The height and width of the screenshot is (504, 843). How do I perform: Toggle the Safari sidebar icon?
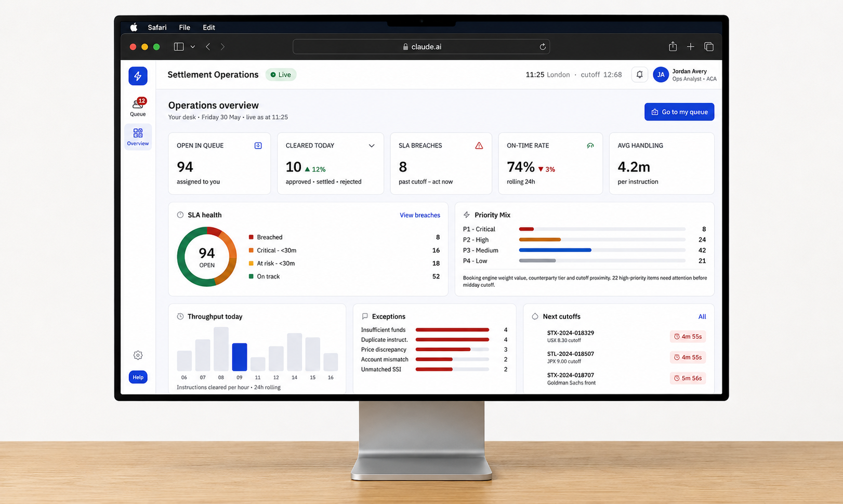(x=179, y=47)
